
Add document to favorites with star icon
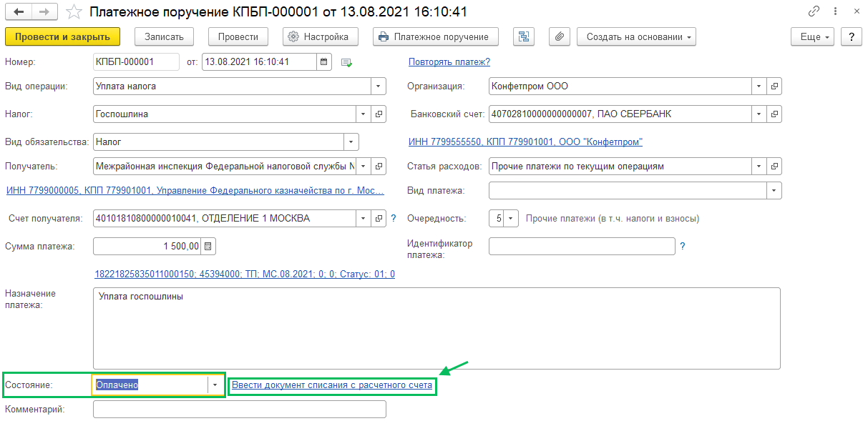coord(74,11)
